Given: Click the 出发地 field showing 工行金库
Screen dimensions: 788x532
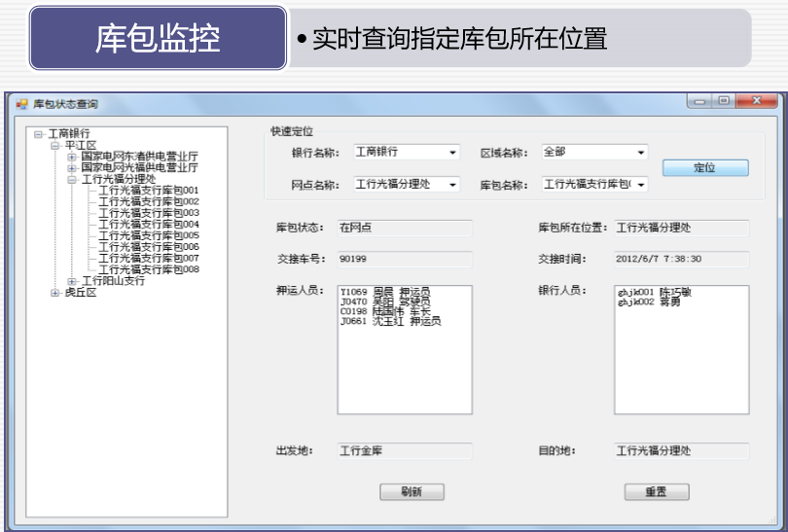Looking at the screenshot, I should click(405, 451).
